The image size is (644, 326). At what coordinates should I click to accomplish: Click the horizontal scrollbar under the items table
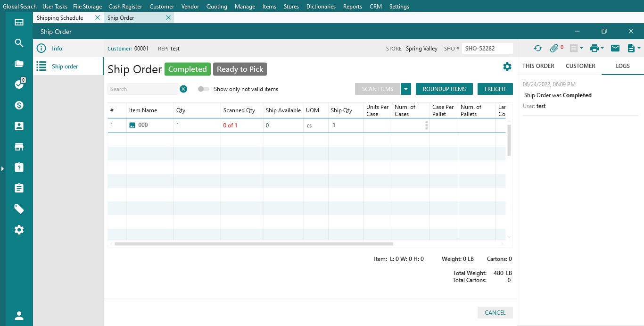point(254,244)
